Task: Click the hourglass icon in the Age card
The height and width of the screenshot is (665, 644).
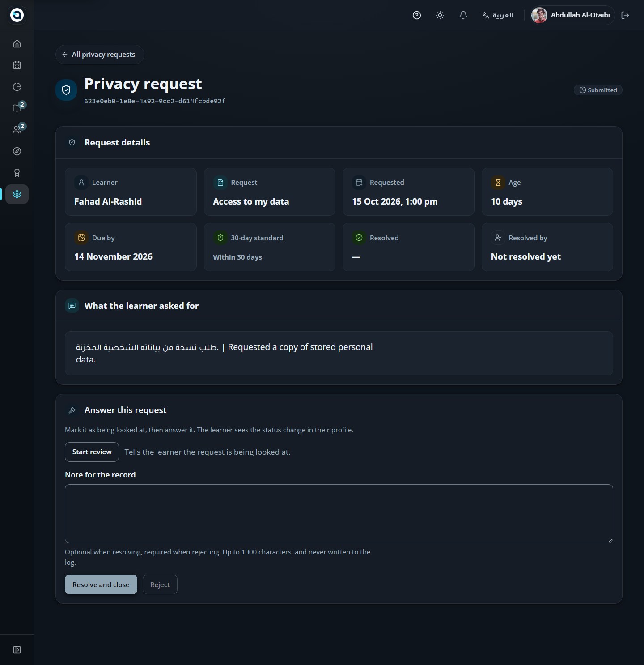Action: tap(498, 183)
